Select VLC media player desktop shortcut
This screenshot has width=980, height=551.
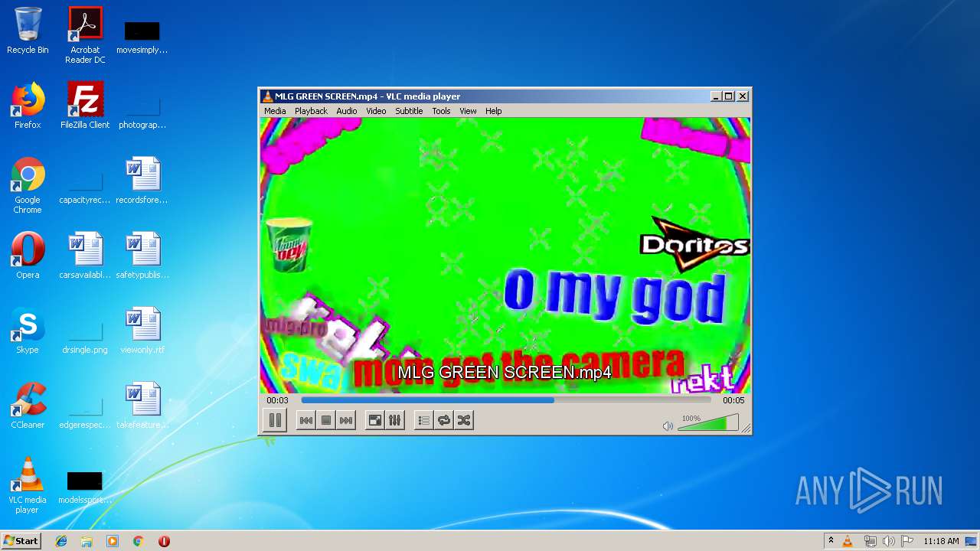28,485
